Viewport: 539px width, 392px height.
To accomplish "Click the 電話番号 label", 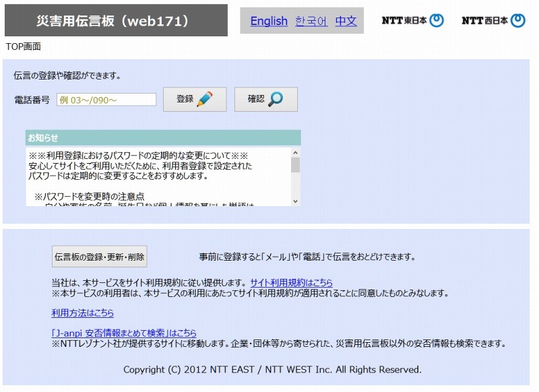I will point(32,100).
